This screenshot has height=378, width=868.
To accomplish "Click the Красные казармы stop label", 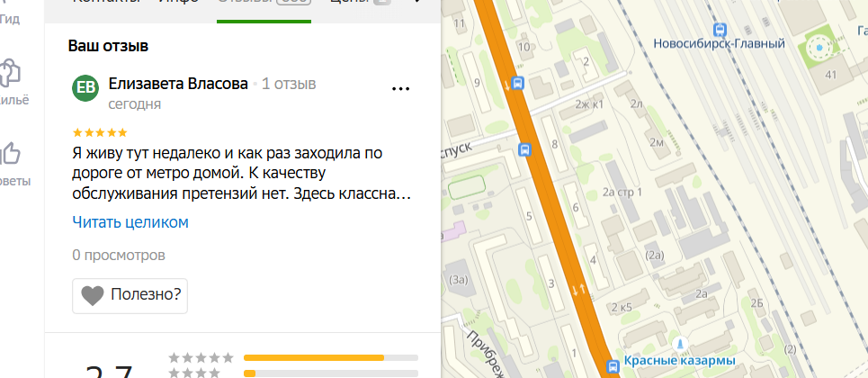I will pyautogui.click(x=679, y=361).
